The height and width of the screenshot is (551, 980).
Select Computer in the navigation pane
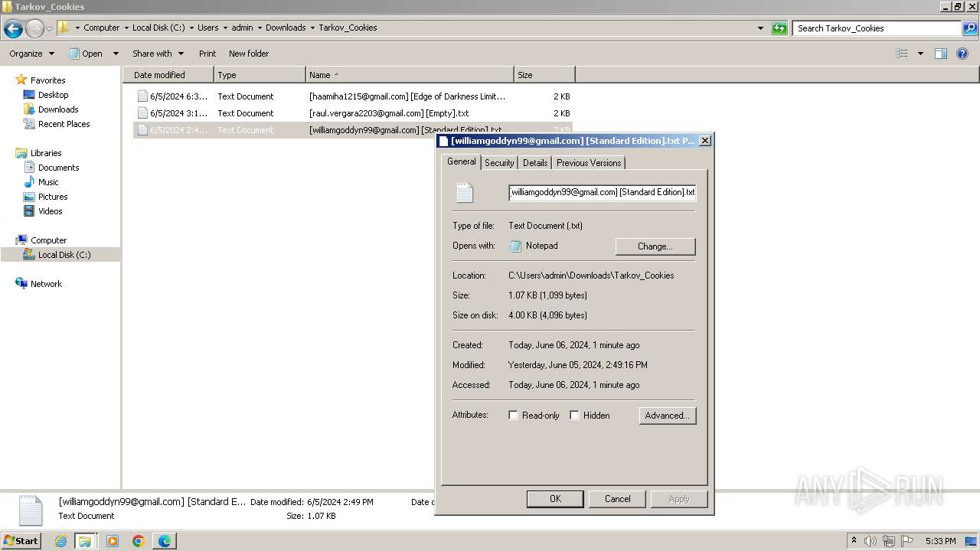(48, 240)
